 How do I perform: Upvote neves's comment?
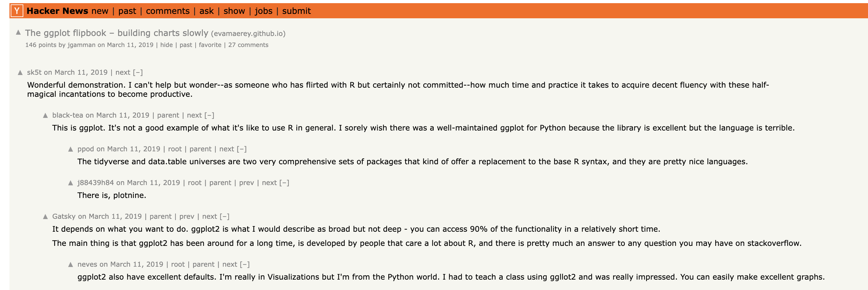[71, 265]
